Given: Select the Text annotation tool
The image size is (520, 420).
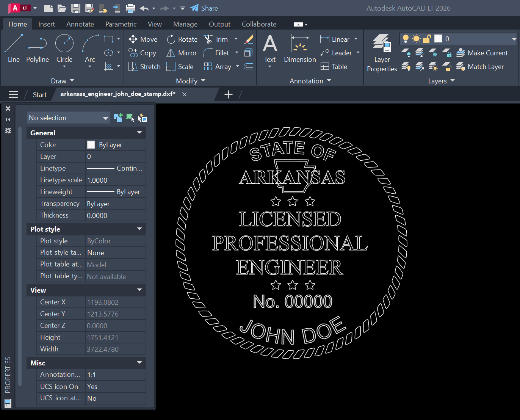Looking at the screenshot, I should coord(270,49).
